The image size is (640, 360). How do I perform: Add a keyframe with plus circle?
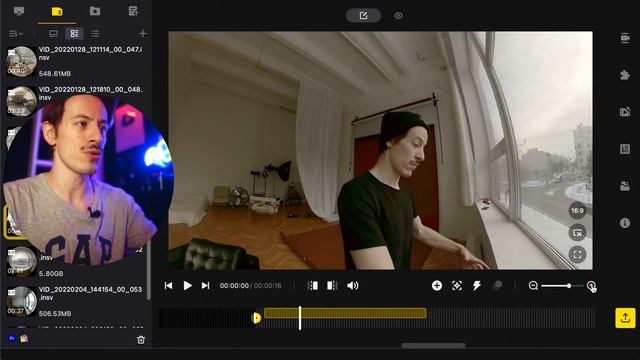tap(437, 285)
